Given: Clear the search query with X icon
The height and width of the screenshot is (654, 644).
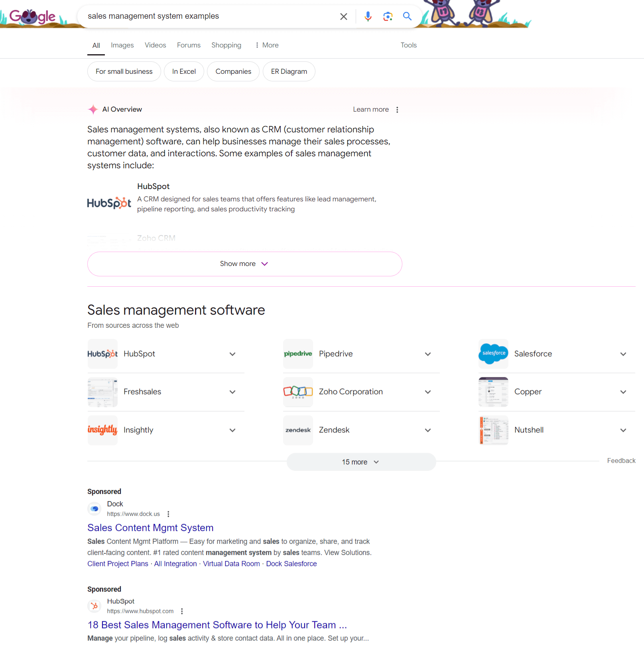Looking at the screenshot, I should [x=343, y=16].
